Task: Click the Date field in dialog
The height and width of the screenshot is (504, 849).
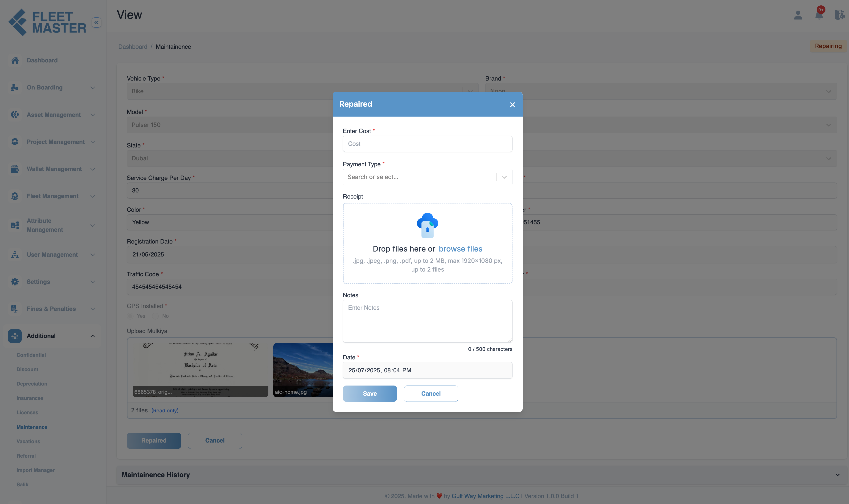Action: pyautogui.click(x=427, y=370)
